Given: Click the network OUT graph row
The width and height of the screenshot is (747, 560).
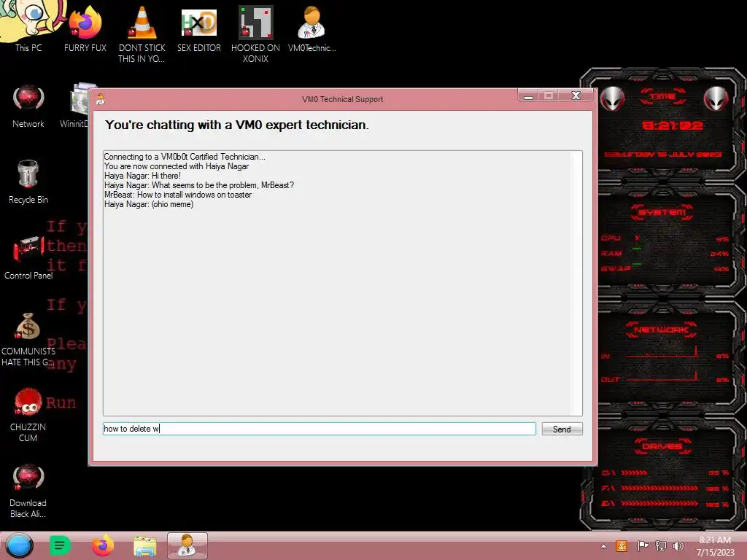Looking at the screenshot, I should [x=665, y=378].
